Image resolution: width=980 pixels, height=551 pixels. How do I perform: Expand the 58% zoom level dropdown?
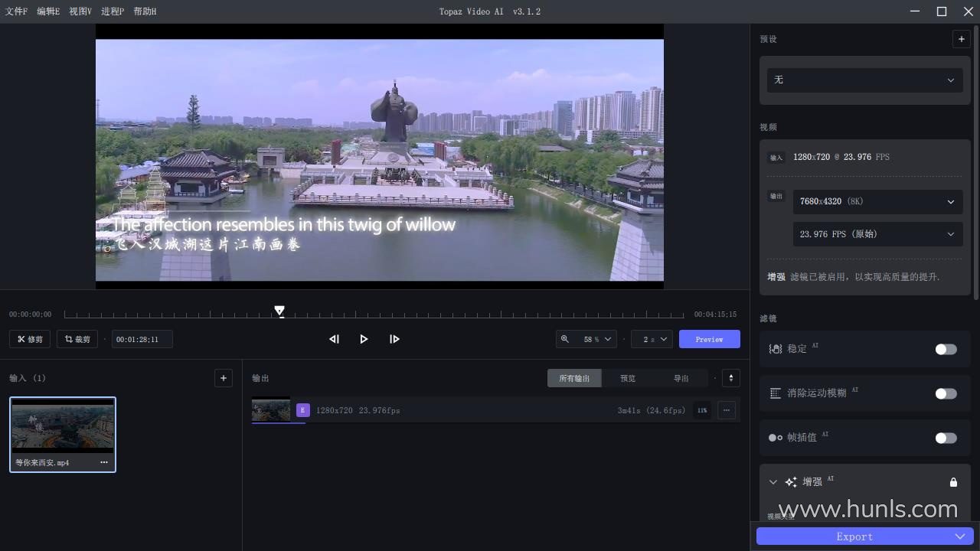pos(586,339)
